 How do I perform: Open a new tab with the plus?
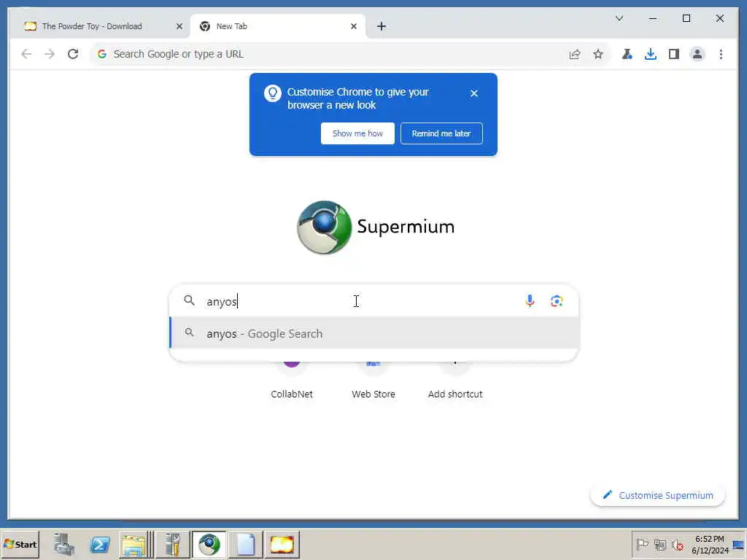click(x=381, y=26)
